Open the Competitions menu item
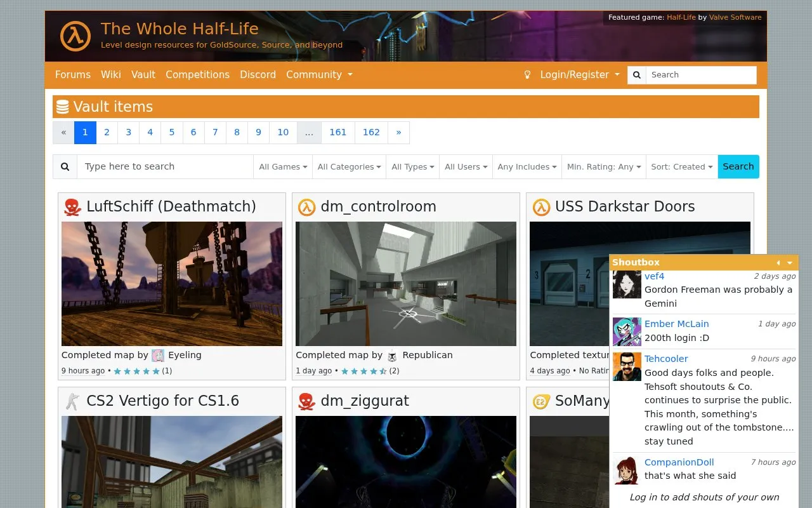The image size is (812, 508). (x=198, y=75)
